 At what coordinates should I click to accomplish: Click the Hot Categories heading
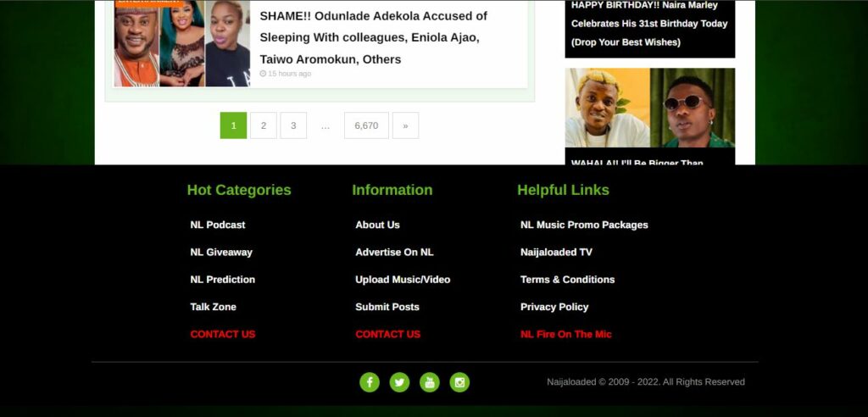pos(239,190)
